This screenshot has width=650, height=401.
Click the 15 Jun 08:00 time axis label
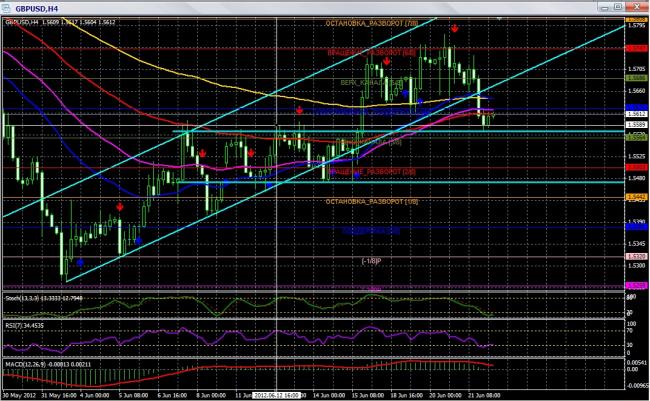click(368, 395)
